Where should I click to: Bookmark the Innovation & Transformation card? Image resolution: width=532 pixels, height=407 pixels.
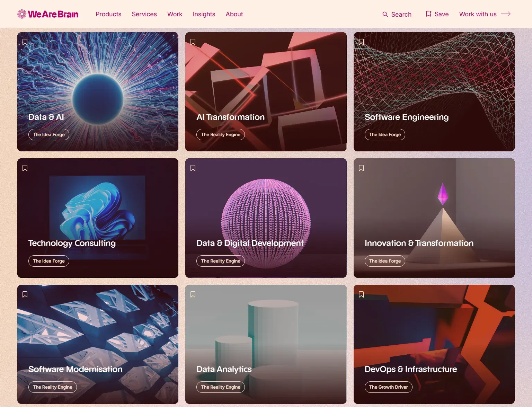tap(361, 168)
